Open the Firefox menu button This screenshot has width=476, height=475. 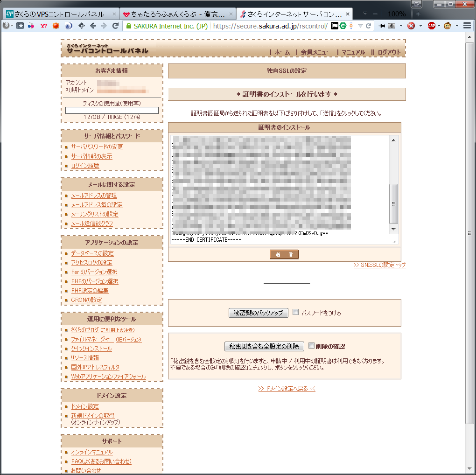(x=6, y=26)
